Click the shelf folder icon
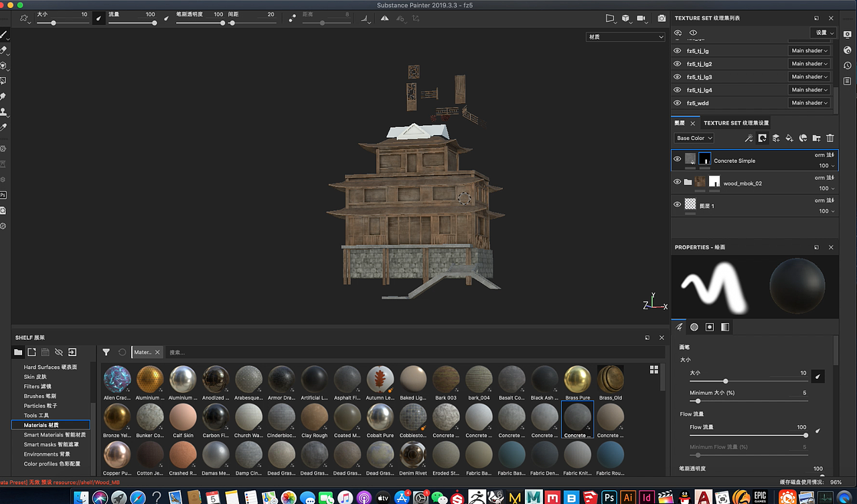Screen dimensions: 857x504 pyautogui.click(x=18, y=352)
